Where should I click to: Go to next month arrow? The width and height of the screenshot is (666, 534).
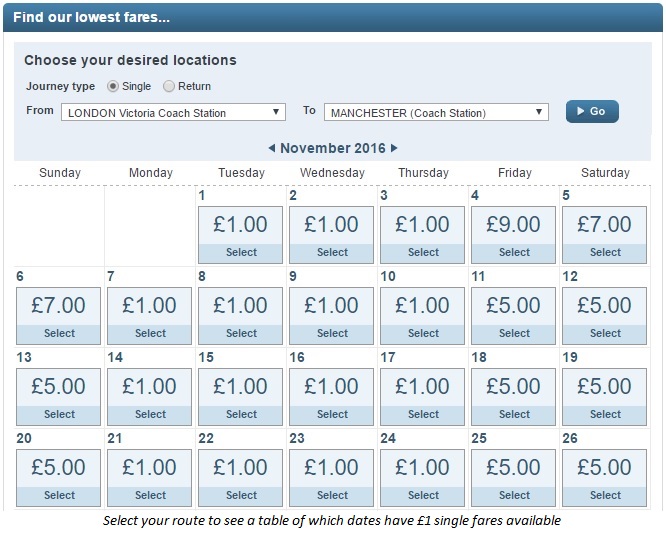click(394, 148)
